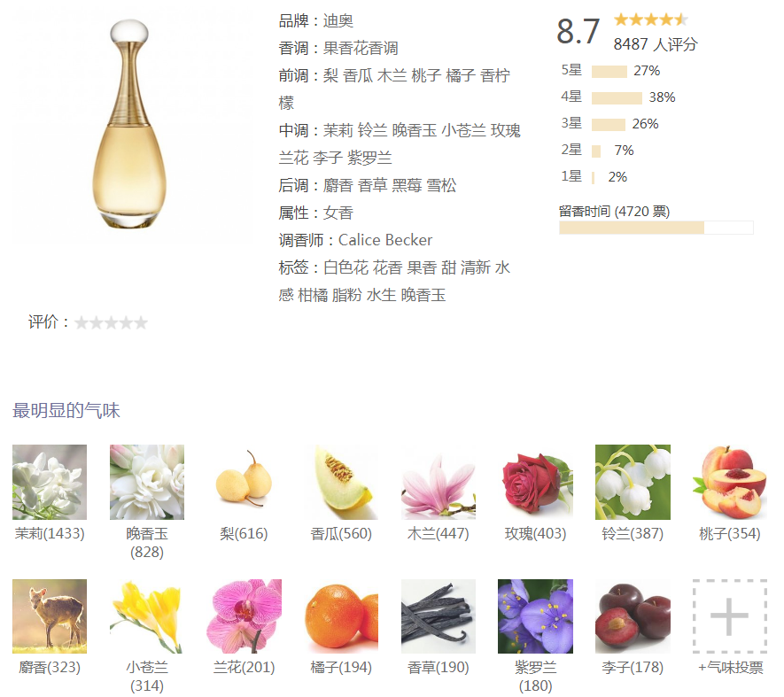Click the 2星 7% rating bar

tap(596, 151)
